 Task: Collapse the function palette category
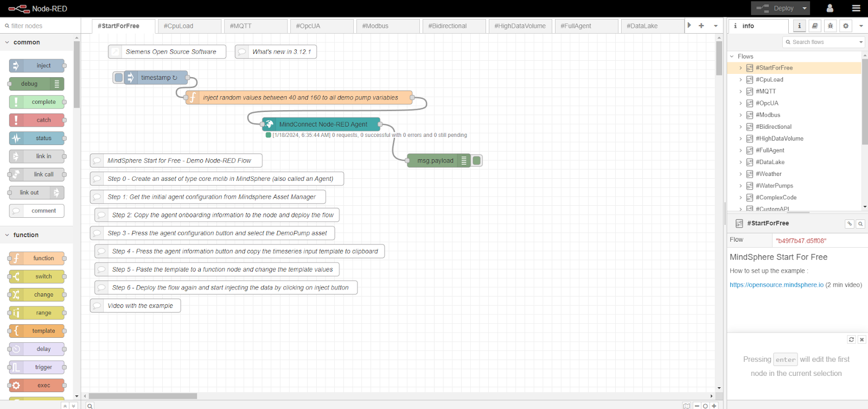tap(7, 235)
